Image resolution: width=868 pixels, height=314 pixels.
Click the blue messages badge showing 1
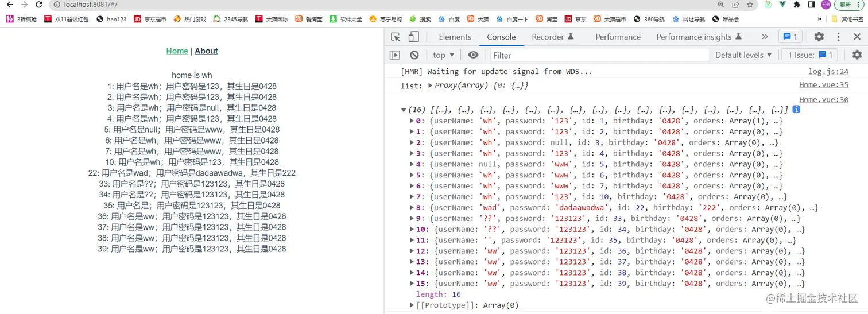[x=790, y=37]
